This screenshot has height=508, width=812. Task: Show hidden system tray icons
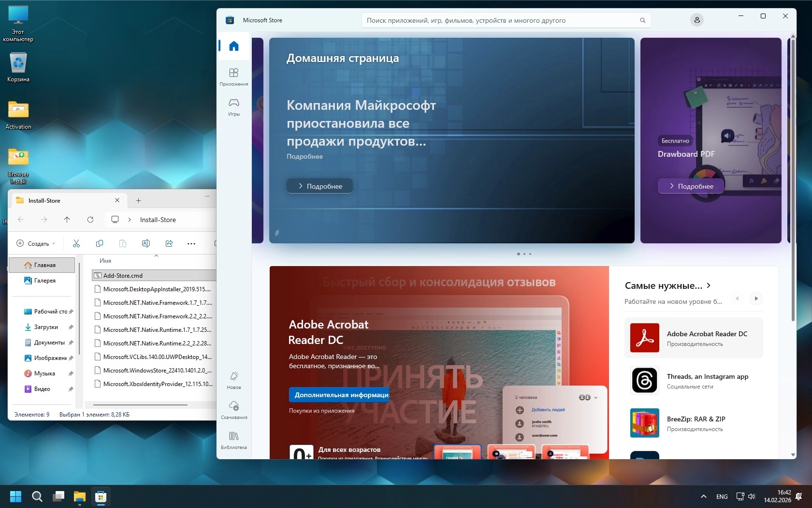(x=704, y=496)
